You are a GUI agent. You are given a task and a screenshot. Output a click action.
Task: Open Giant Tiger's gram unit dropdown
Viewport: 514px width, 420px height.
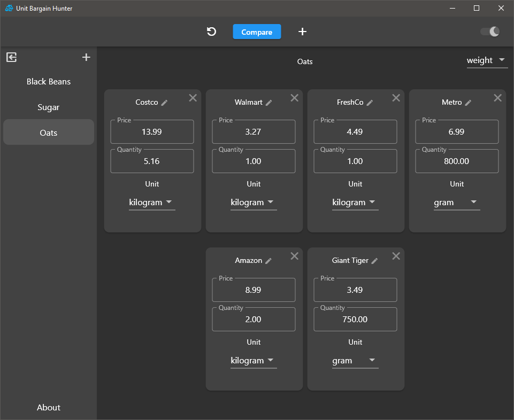click(355, 361)
